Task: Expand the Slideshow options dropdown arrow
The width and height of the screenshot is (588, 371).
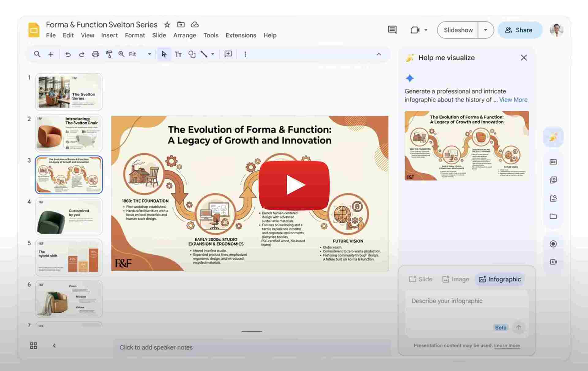Action: tap(485, 30)
